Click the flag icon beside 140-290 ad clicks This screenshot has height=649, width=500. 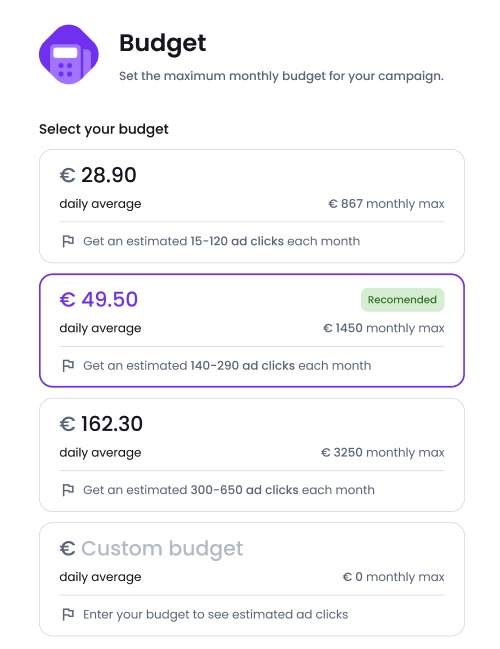[x=68, y=365]
